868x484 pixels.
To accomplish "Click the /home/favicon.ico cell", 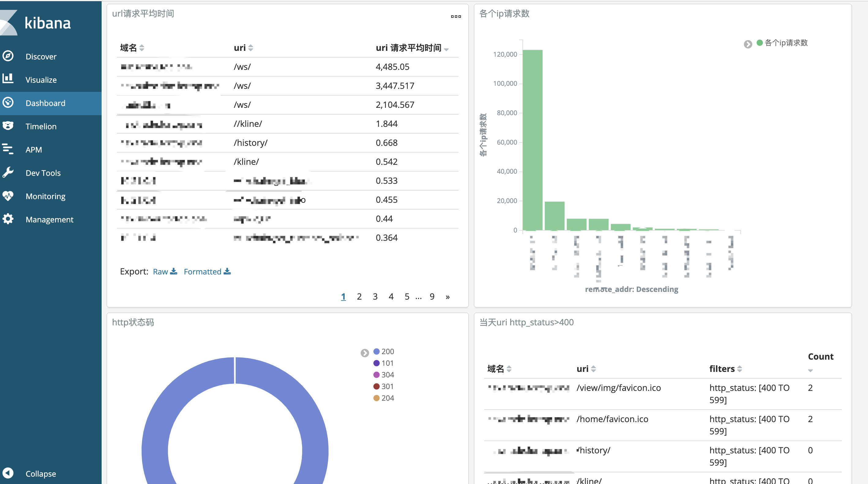I will [x=612, y=419].
